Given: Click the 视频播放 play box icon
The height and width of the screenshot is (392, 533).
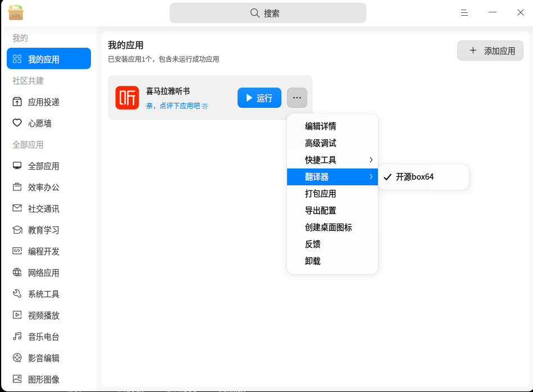Looking at the screenshot, I should point(17,315).
